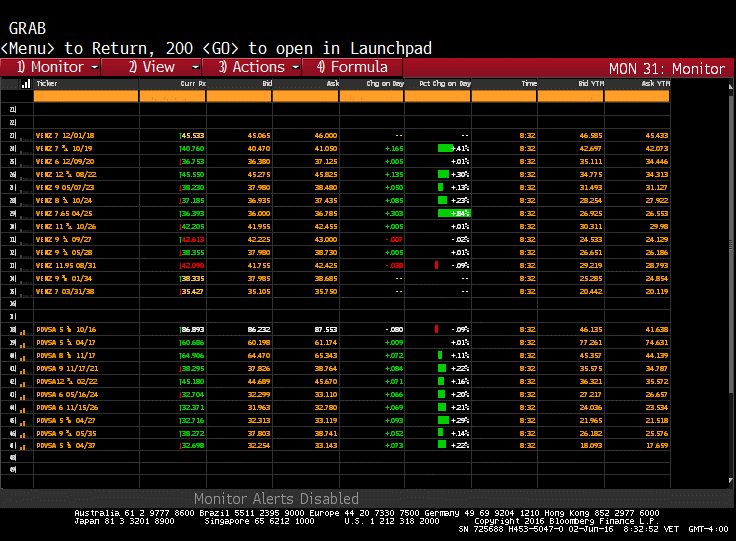The height and width of the screenshot is (541, 736).
Task: Click chart icon beside VENZ 7.65 04/25 row
Action: (x=26, y=213)
